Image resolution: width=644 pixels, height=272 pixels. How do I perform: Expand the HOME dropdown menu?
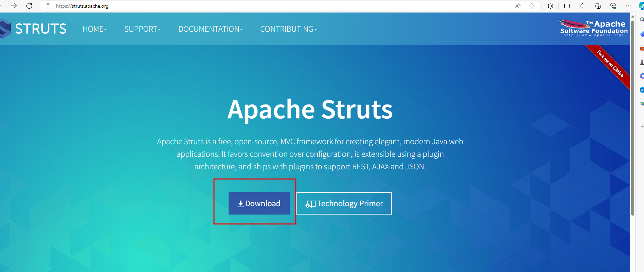pos(95,29)
